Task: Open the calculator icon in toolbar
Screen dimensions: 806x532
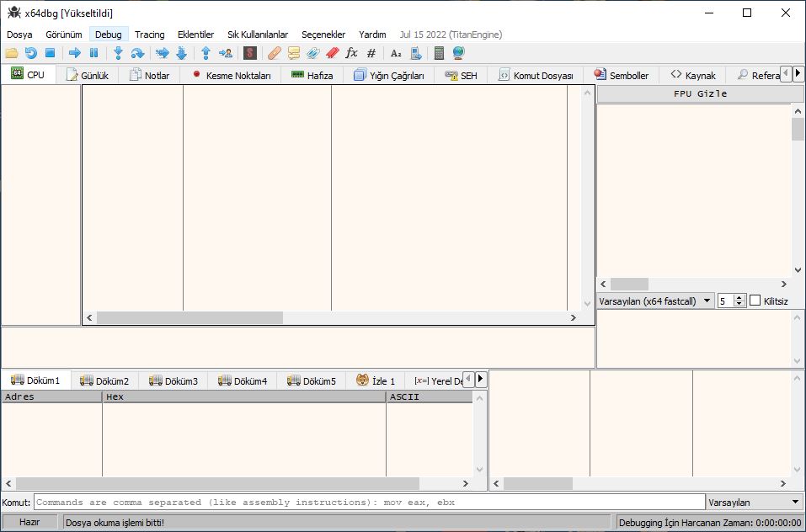Action: pyautogui.click(x=439, y=53)
